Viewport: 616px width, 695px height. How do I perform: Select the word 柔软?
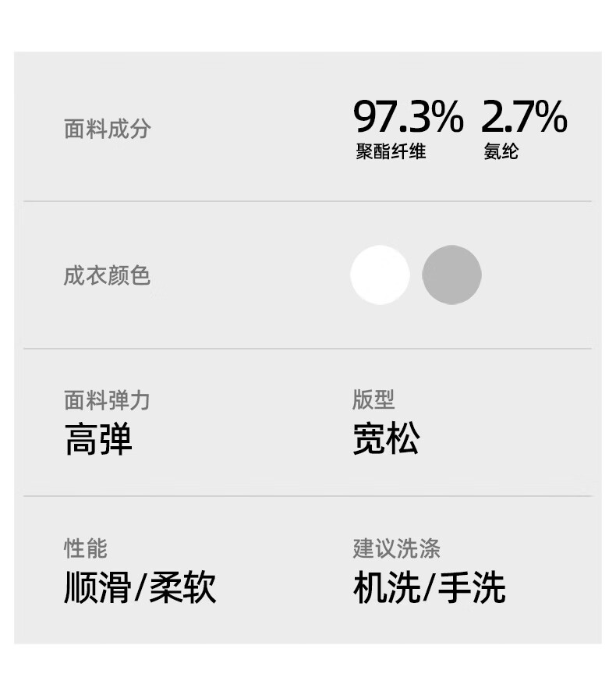(x=182, y=588)
